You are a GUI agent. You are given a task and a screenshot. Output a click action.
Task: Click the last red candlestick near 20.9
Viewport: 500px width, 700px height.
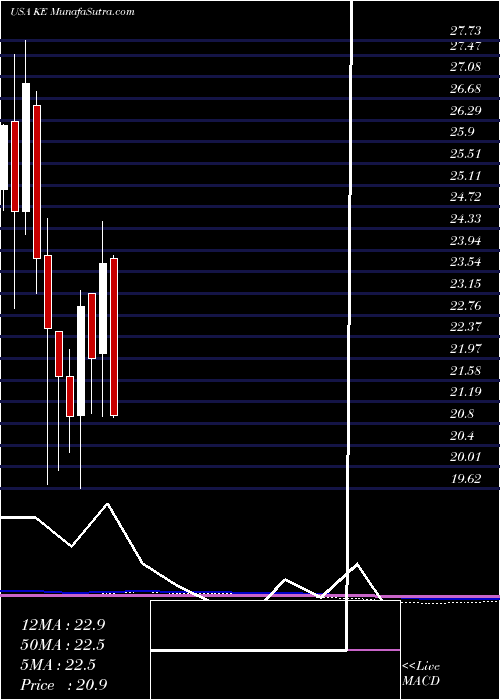(114, 337)
